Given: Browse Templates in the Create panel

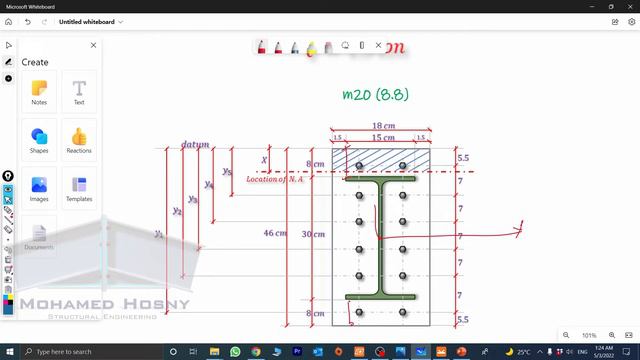Looking at the screenshot, I should click(79, 189).
